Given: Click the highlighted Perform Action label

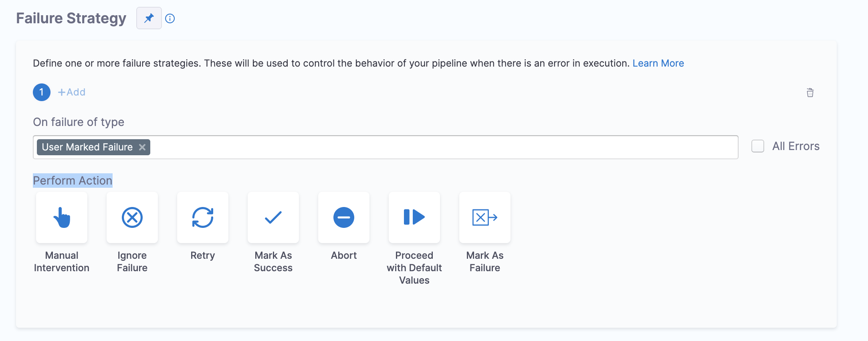Looking at the screenshot, I should [73, 181].
